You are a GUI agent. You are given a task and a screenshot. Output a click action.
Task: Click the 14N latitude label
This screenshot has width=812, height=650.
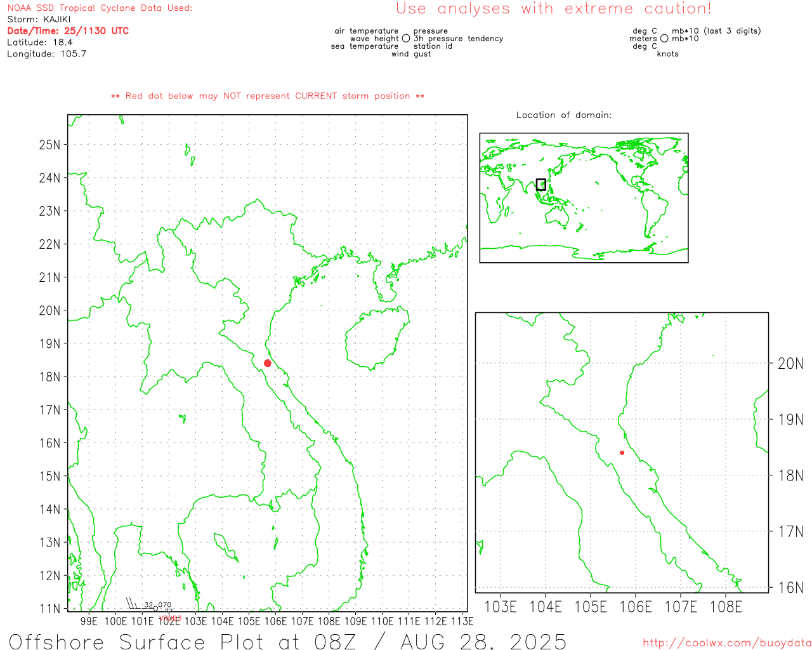point(49,509)
